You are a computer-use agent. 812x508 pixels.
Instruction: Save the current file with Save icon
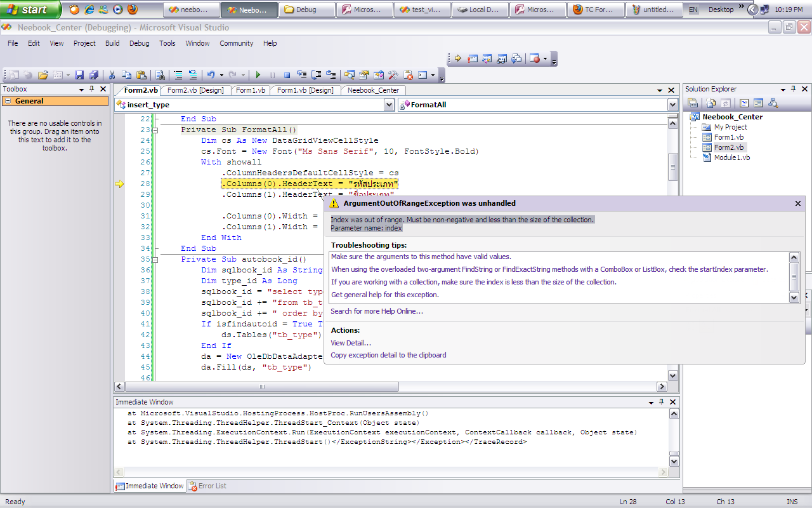[80, 75]
